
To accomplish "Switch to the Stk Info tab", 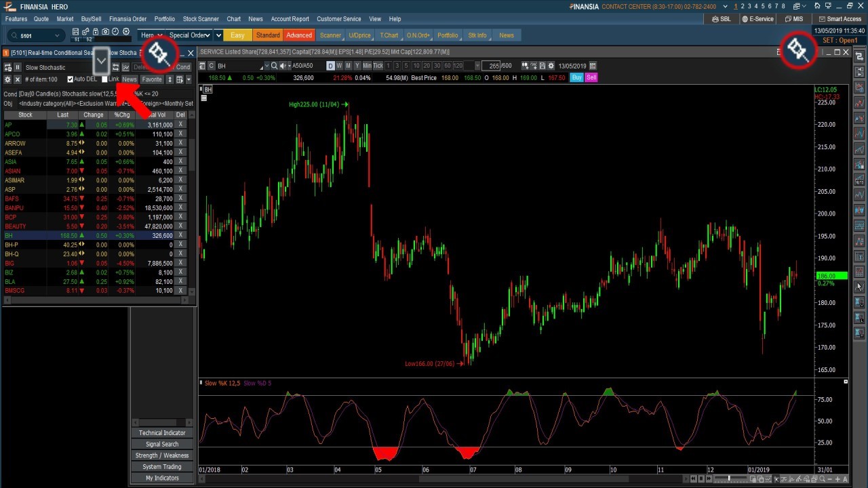I will coord(477,35).
